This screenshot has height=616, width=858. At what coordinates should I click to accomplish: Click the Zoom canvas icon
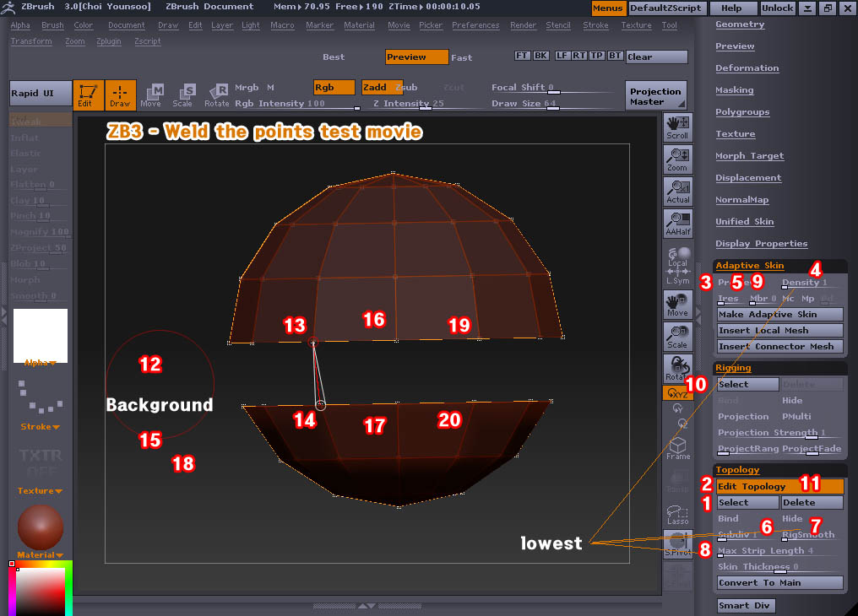(x=677, y=159)
